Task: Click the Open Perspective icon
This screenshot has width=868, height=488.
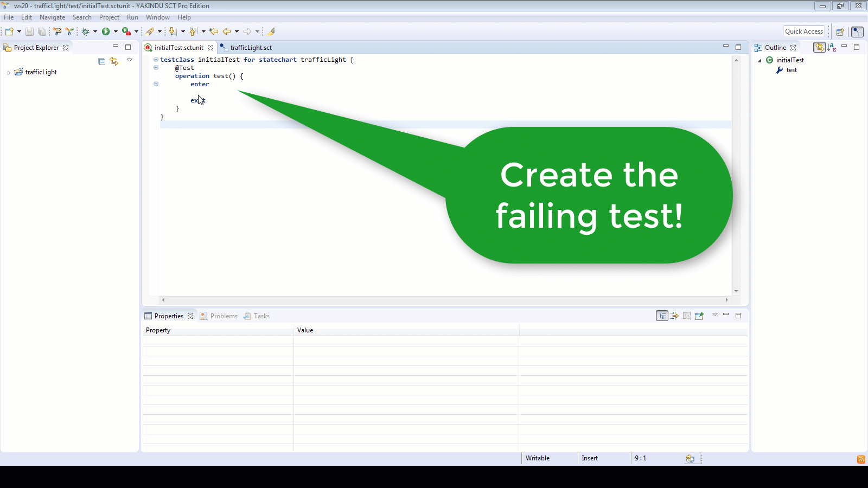Action: 840,31
